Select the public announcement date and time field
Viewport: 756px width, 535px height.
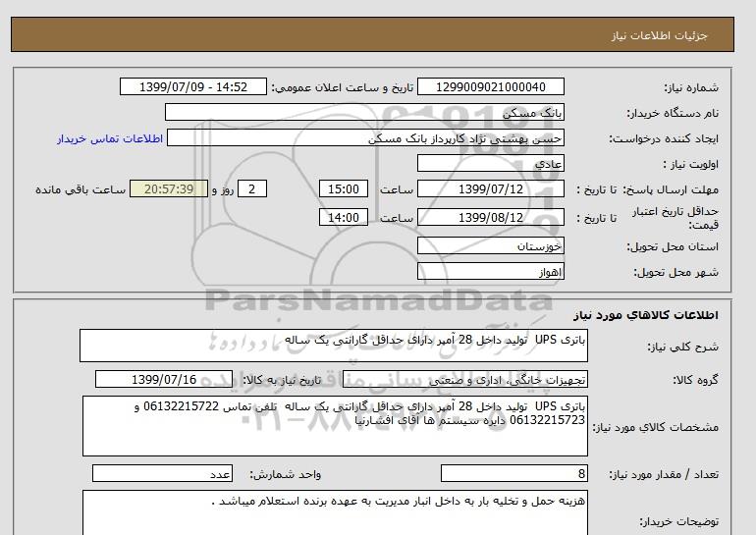click(192, 87)
